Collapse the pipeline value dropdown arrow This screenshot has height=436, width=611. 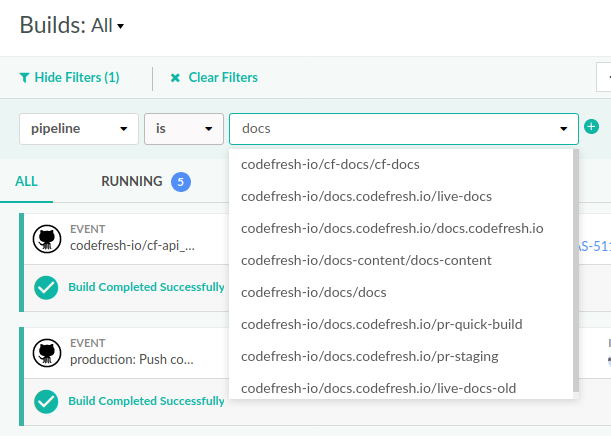click(563, 129)
